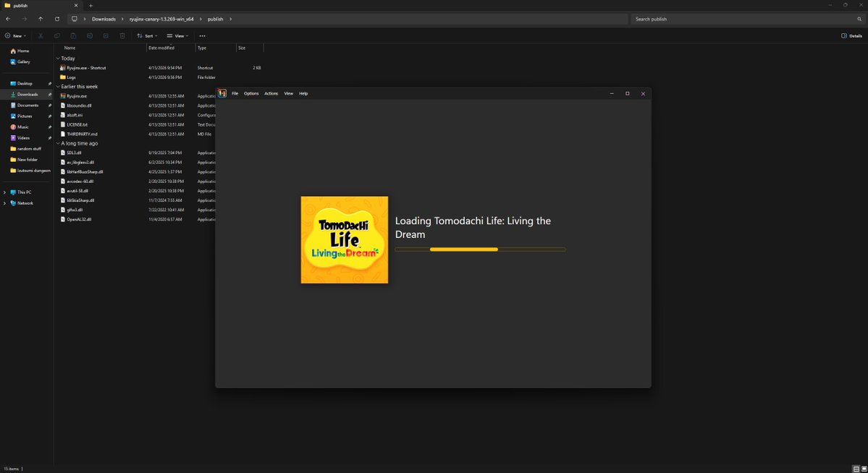The image size is (868, 473).
Task: Click the Ryujinx logo icon in the title bar
Action: point(222,93)
